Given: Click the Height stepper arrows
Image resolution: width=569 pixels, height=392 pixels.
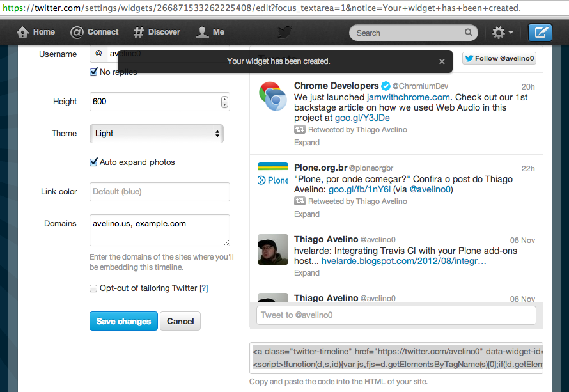Looking at the screenshot, I should click(224, 102).
